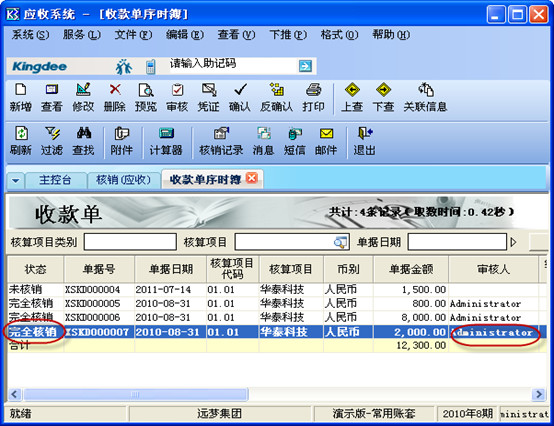Open the 下推 menu

click(x=288, y=35)
